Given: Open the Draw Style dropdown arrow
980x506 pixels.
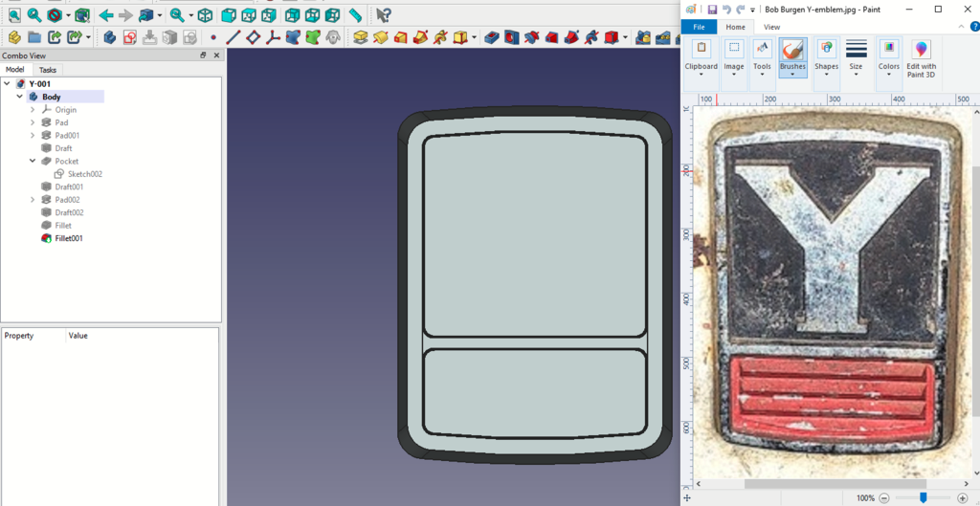Looking at the screenshot, I should 67,15.
